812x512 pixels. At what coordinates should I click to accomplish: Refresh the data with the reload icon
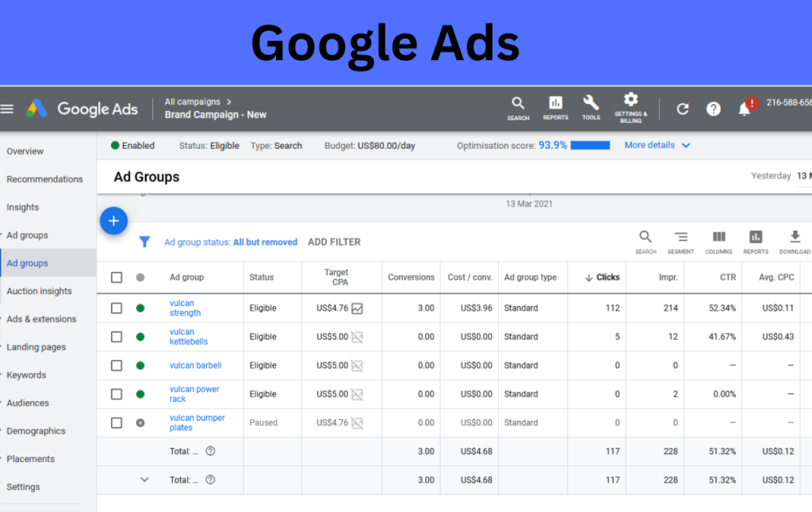682,109
